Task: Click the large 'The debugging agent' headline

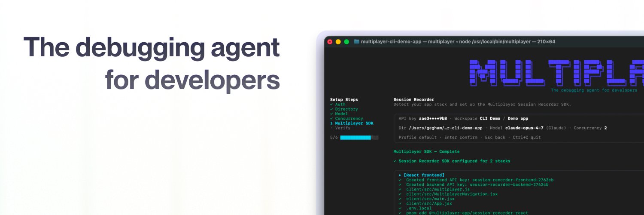Action: [152, 48]
